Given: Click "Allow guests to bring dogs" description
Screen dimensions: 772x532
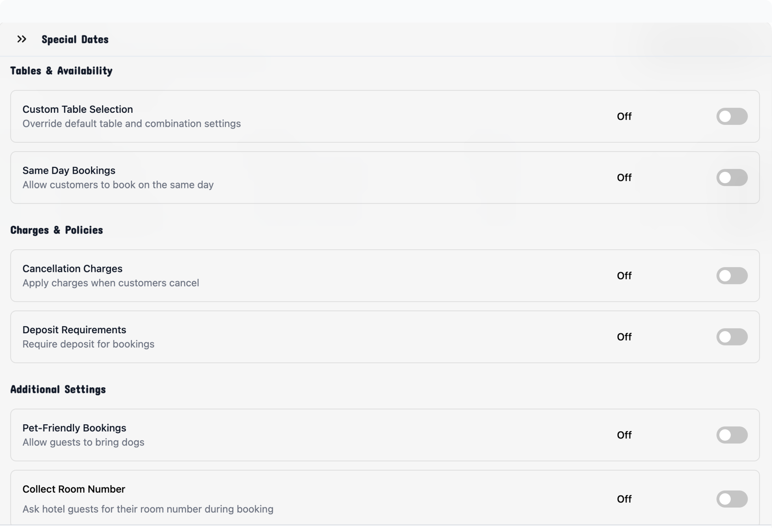Looking at the screenshot, I should [83, 442].
